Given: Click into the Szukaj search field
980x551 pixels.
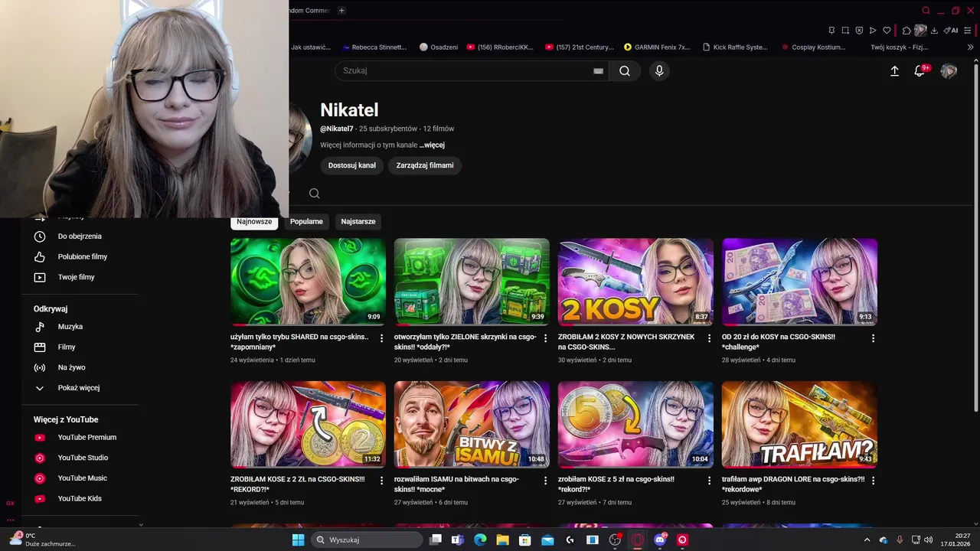Looking at the screenshot, I should click(464, 70).
